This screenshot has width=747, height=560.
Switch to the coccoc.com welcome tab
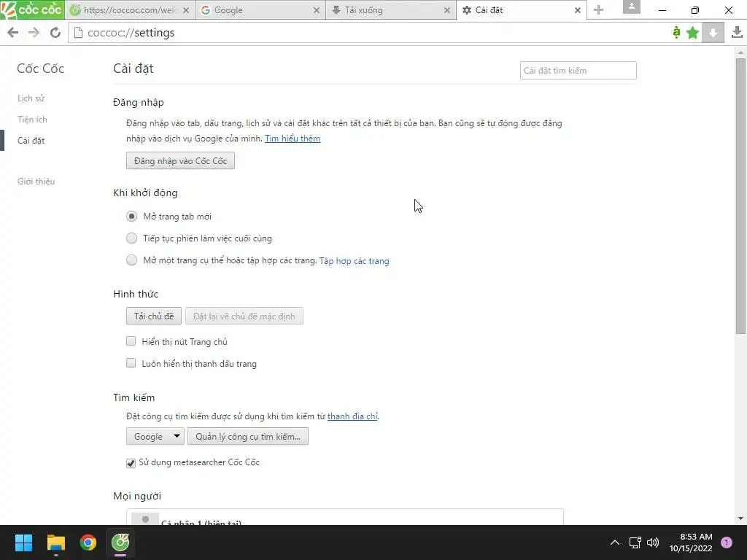(130, 10)
